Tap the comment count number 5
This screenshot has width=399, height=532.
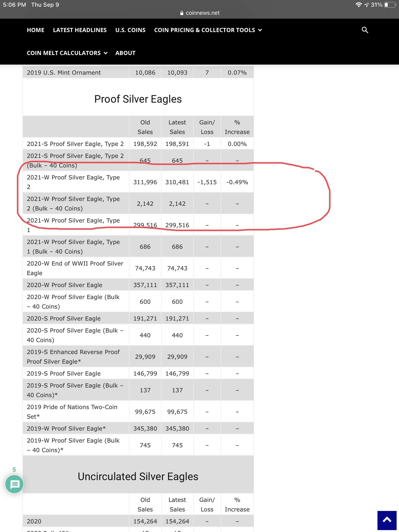point(14,470)
